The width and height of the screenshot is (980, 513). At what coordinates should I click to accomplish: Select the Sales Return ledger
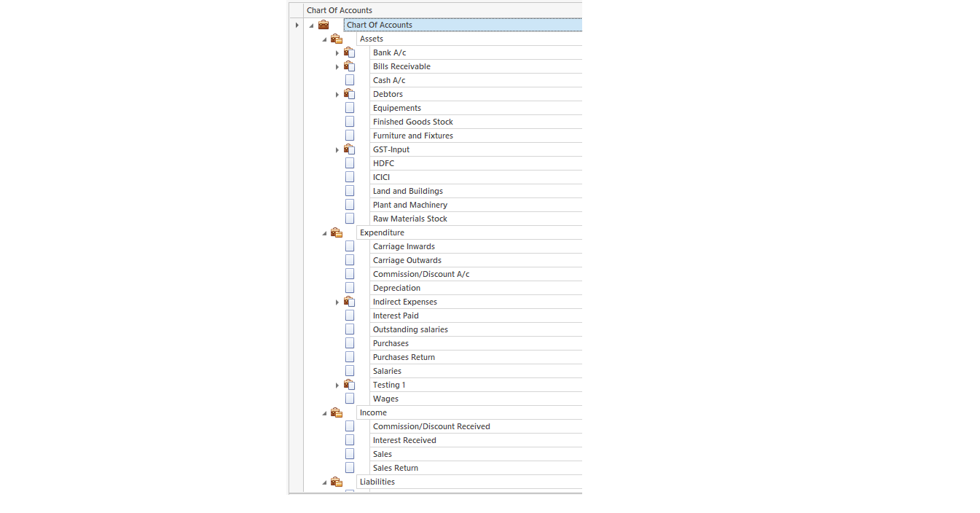click(395, 468)
